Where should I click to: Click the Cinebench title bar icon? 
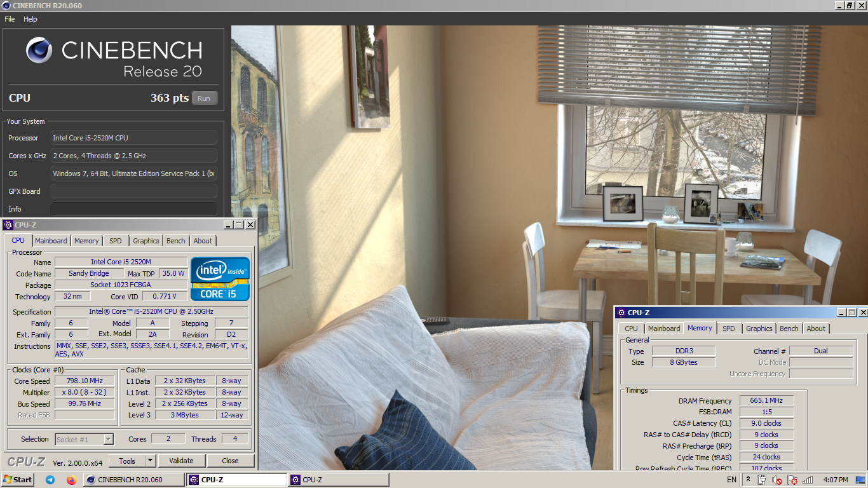click(x=6, y=6)
